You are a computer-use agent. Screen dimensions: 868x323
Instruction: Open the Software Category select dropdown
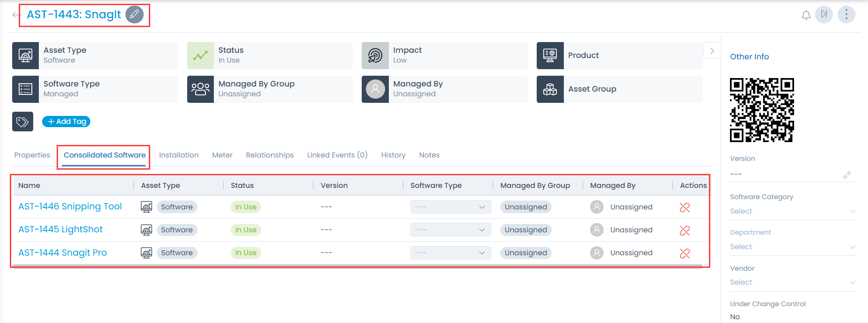click(x=793, y=211)
